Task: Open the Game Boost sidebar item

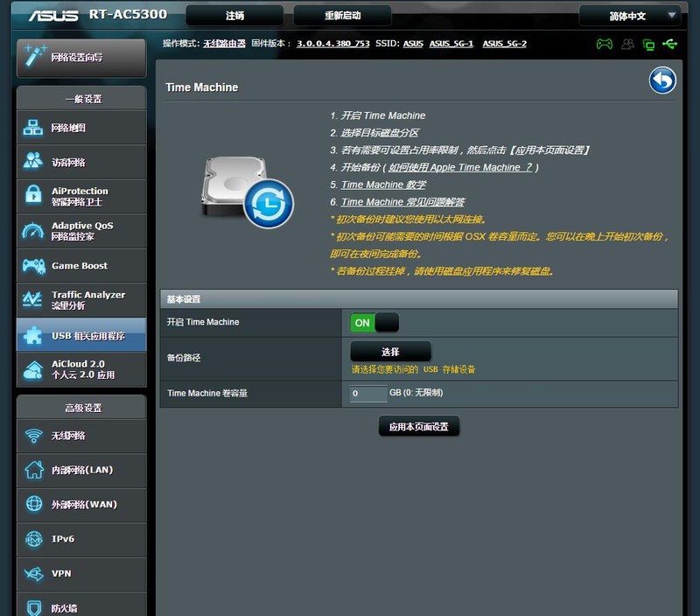Action: point(81,266)
